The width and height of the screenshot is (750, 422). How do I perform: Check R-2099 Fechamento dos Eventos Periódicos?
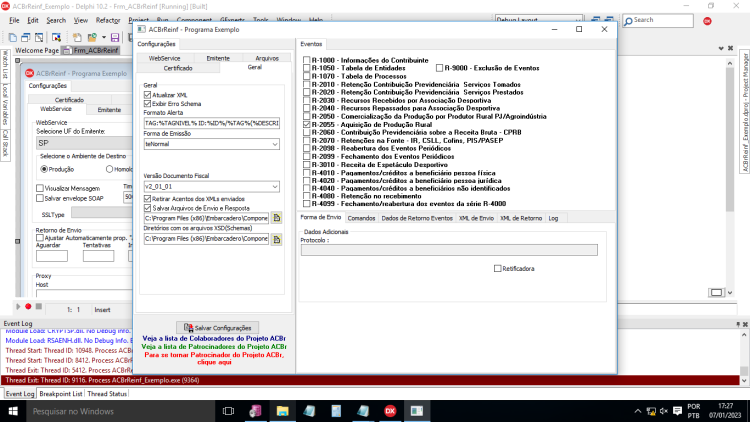(307, 156)
